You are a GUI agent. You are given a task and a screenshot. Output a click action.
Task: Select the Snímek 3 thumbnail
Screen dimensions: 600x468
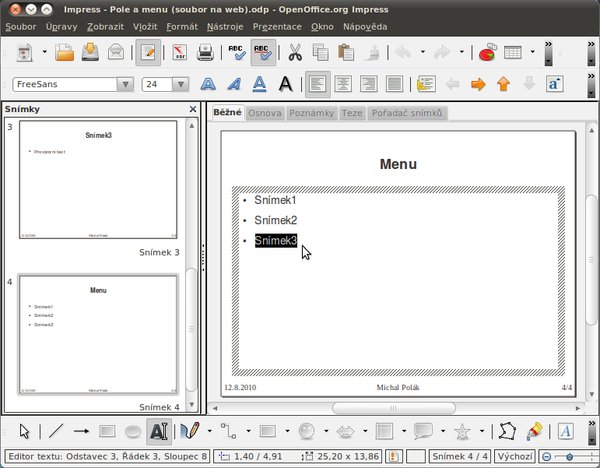98,179
